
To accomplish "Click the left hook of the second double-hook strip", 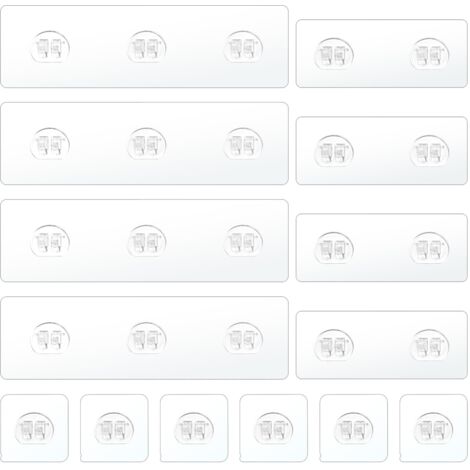I will coord(334,151).
